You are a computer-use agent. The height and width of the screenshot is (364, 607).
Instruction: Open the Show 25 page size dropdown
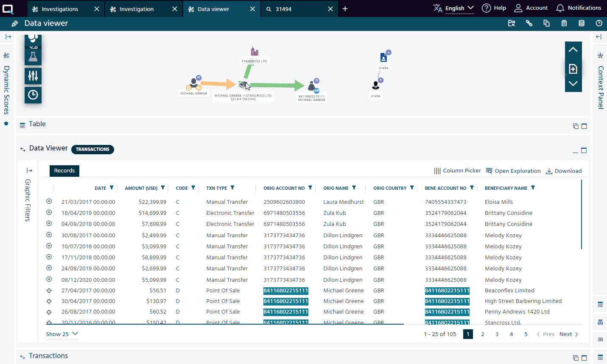click(x=62, y=334)
